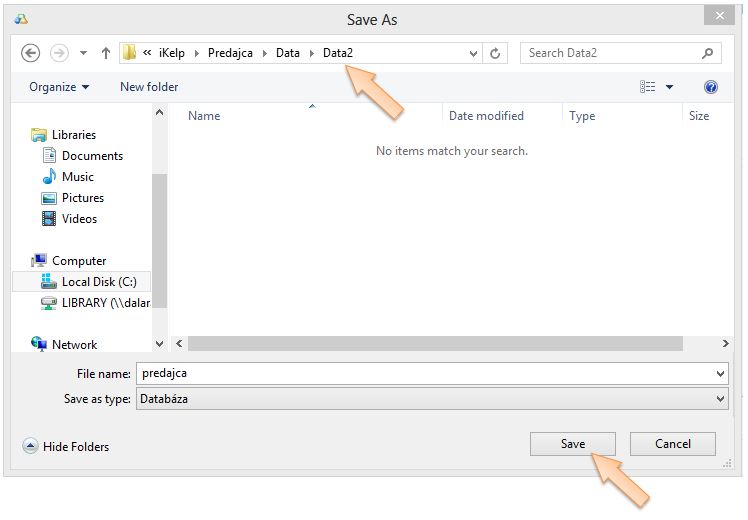Cancel the Save As dialog
748x520 pixels.
(672, 444)
